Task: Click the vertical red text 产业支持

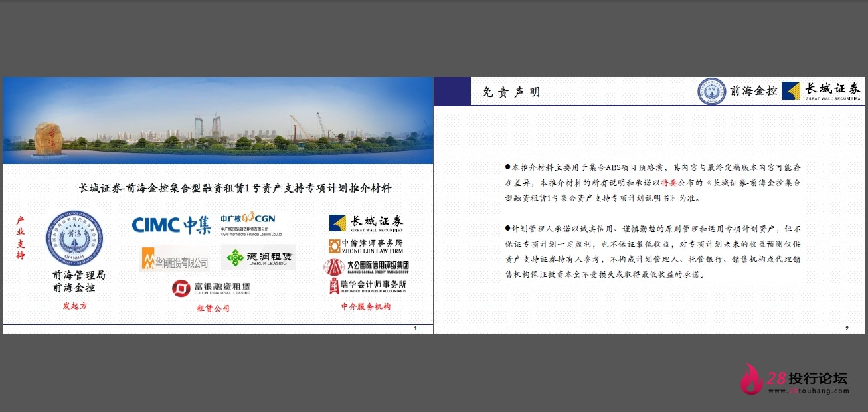Action: (x=20, y=237)
